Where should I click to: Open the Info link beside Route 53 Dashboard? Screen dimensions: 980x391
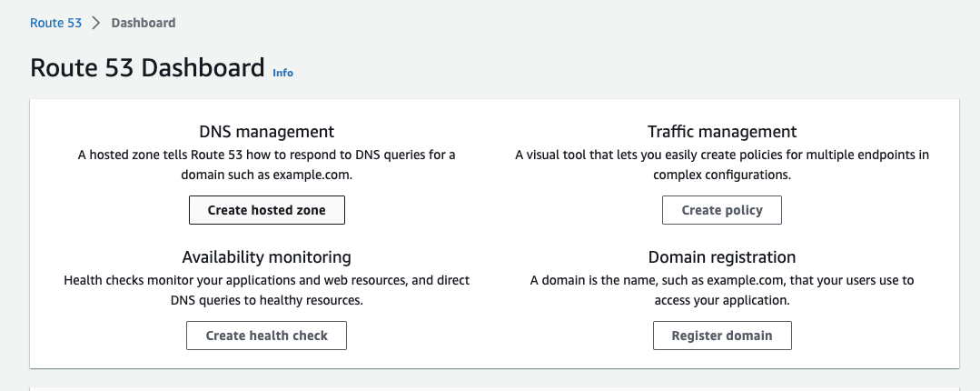282,73
